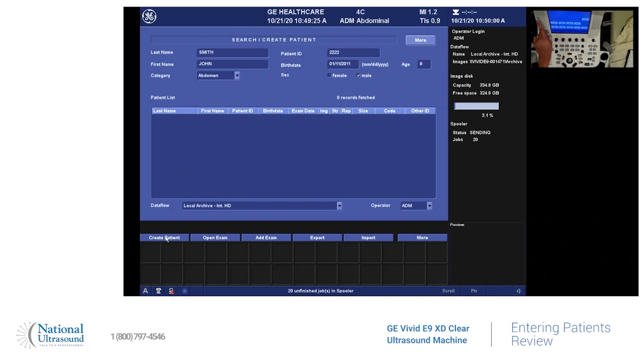Uncheck the male sex checkbox
The width and height of the screenshot is (644, 362).
358,75
